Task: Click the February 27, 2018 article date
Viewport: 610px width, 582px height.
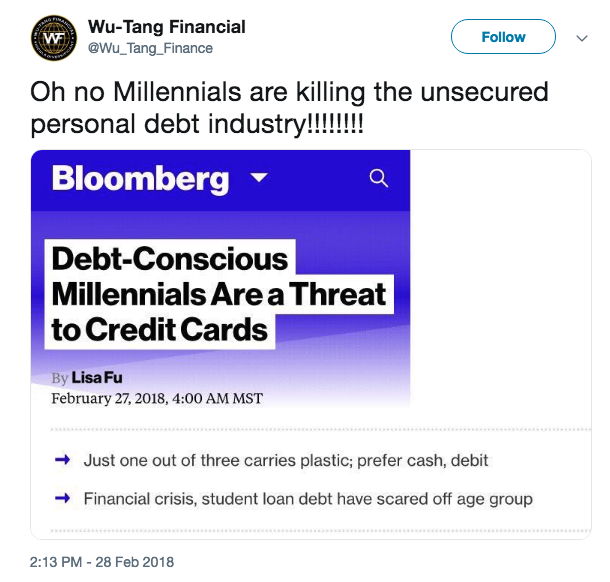Action: pyautogui.click(x=156, y=398)
